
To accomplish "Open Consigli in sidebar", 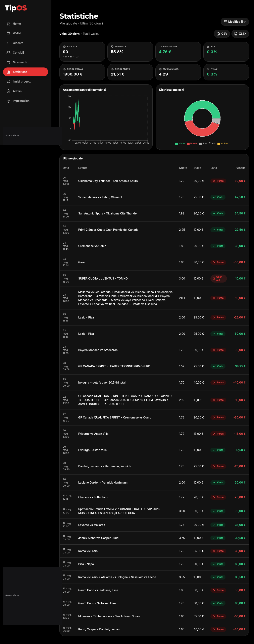I will [26, 52].
